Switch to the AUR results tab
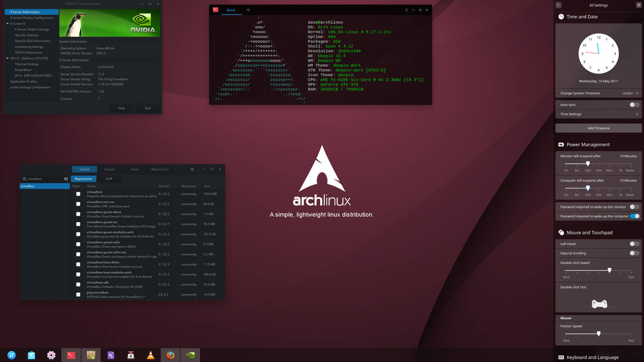Viewport: 644px width, 362px height. click(109, 179)
